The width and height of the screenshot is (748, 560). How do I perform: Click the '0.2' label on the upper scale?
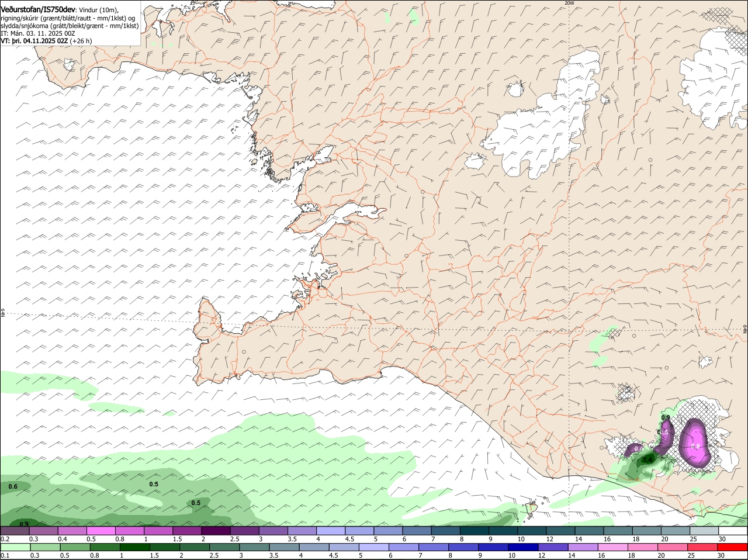coord(5,538)
